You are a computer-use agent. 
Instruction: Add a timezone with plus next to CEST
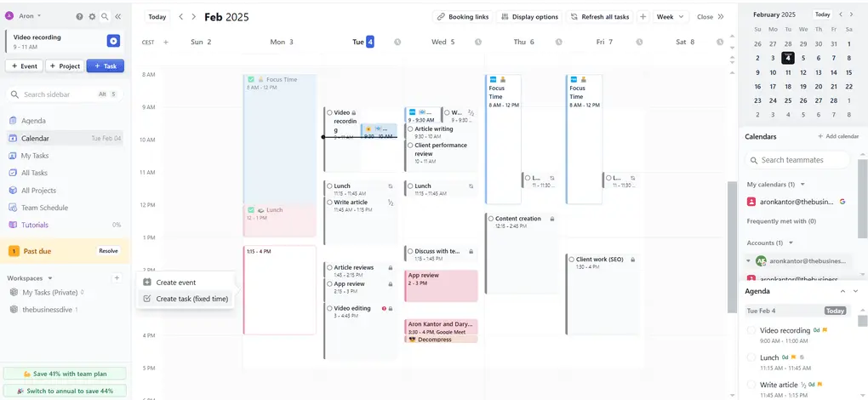coord(166,42)
